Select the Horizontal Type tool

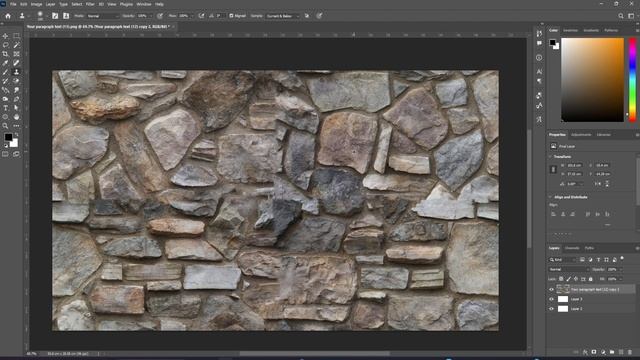5,108
